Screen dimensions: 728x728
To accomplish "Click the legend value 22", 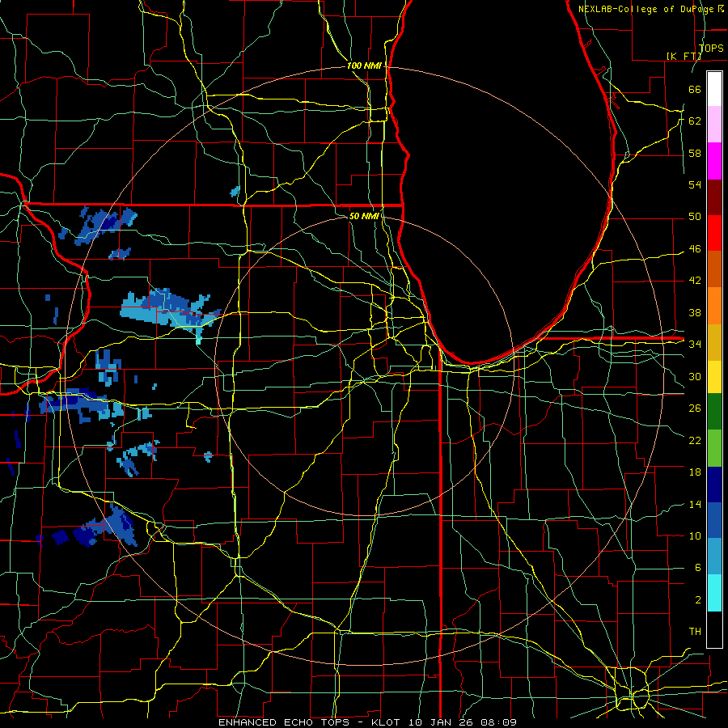I will click(695, 440).
